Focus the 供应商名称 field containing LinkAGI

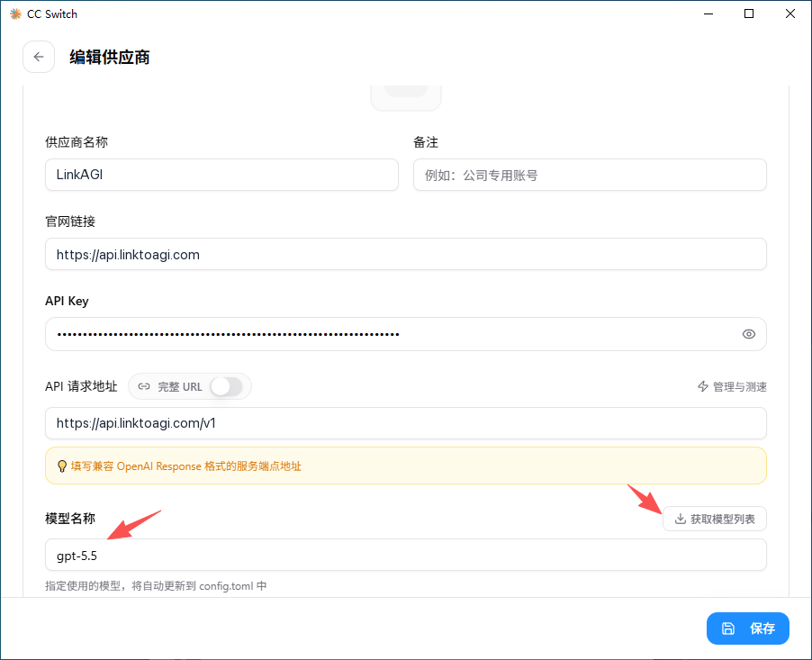tap(221, 175)
